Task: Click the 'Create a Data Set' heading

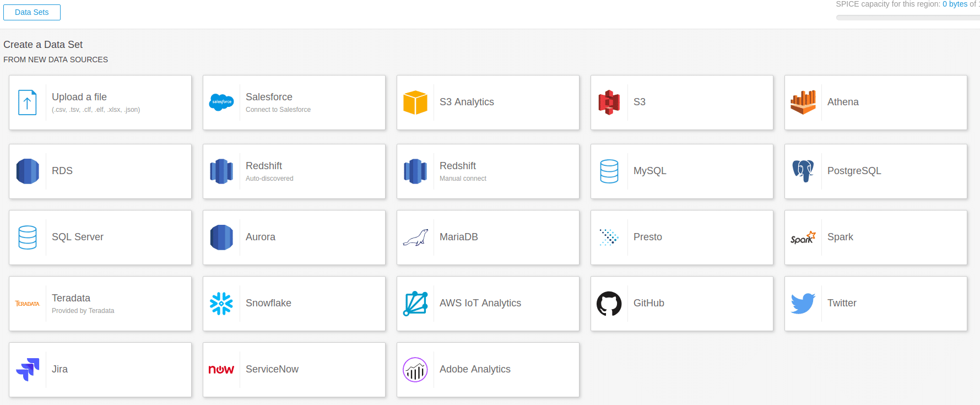Action: [43, 45]
